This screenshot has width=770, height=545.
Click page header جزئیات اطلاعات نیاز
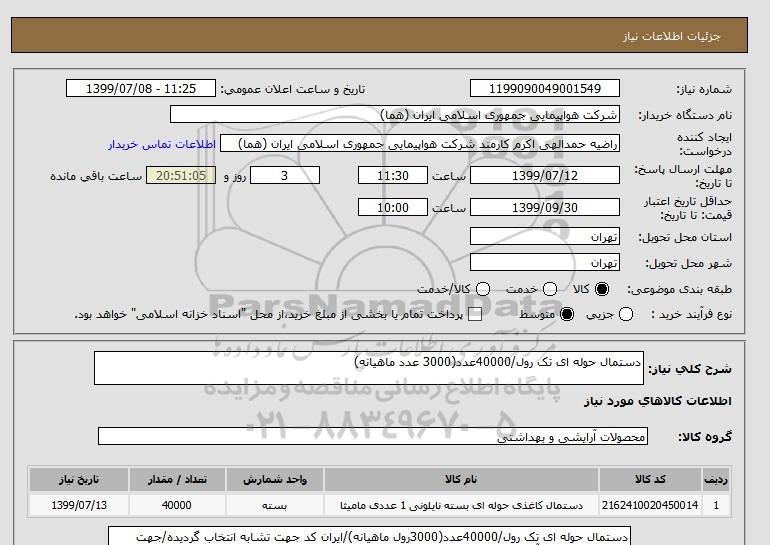[671, 36]
